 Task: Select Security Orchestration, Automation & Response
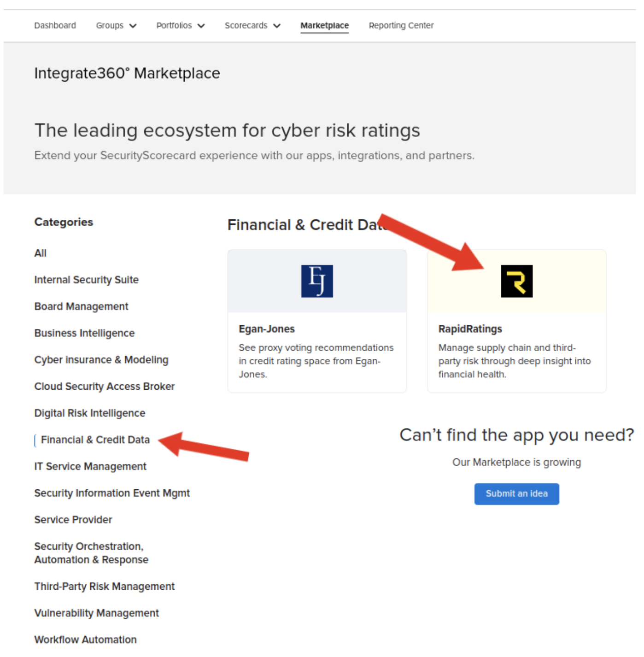point(91,553)
